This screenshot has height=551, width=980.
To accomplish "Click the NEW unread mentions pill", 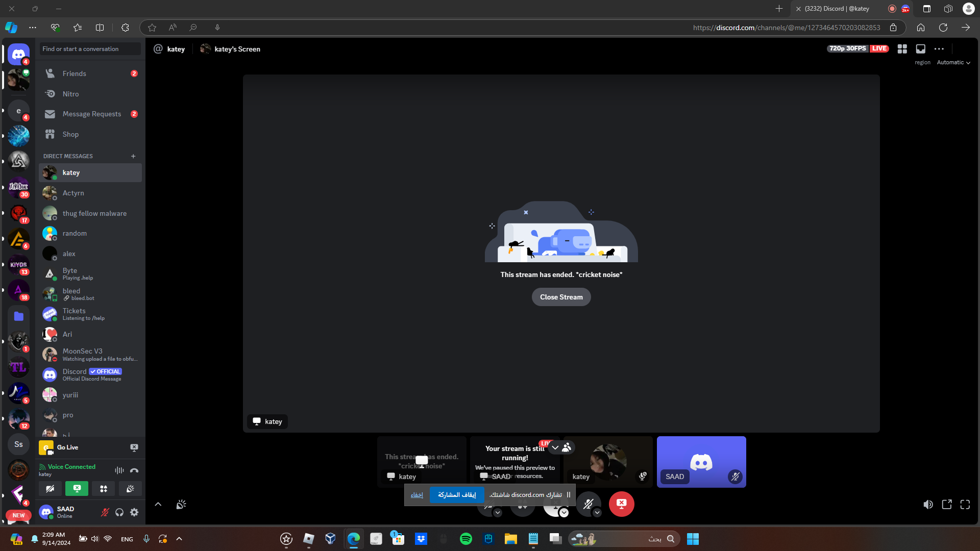I will 18,515.
